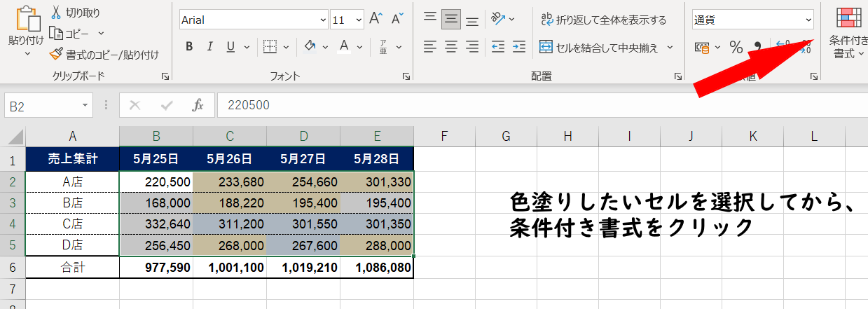This screenshot has width=868, height=309.
Task: Click Wrap Text (折り返して全体を表示する)
Action: point(603,20)
